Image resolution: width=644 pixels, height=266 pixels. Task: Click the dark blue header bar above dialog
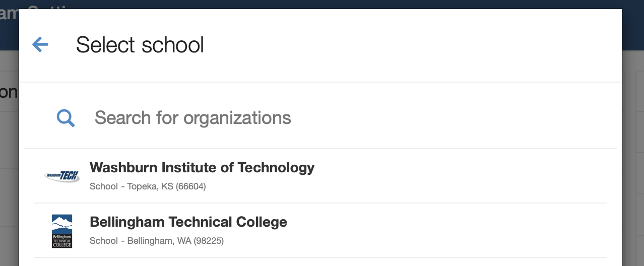[x=323, y=4]
